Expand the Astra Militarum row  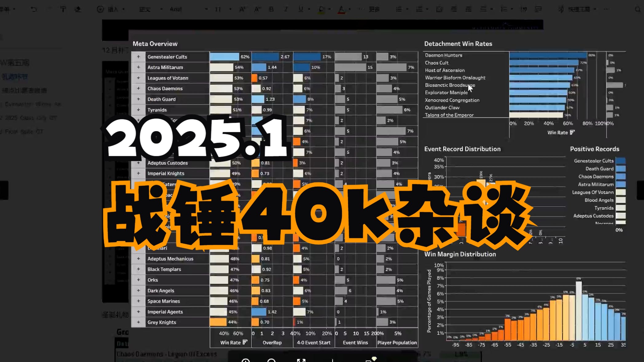click(139, 67)
